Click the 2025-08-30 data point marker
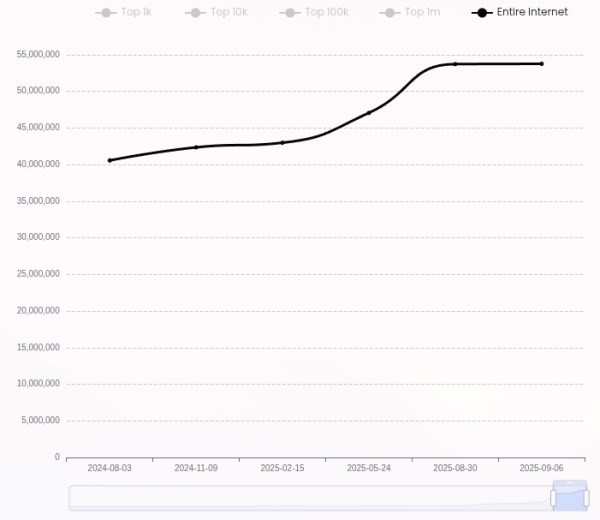 click(x=455, y=64)
